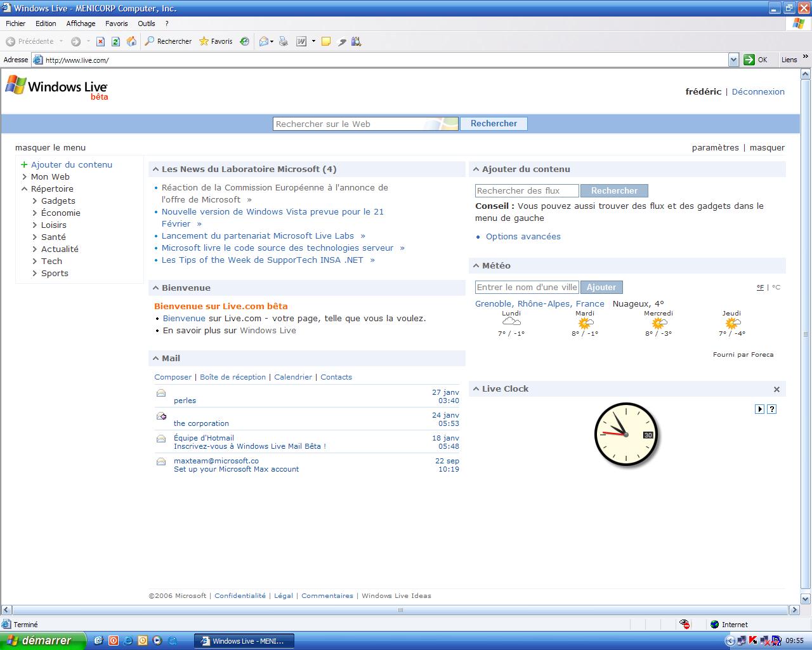Expand the Mon Web tree item
Viewport: 812px width, 650px height.
click(x=24, y=177)
